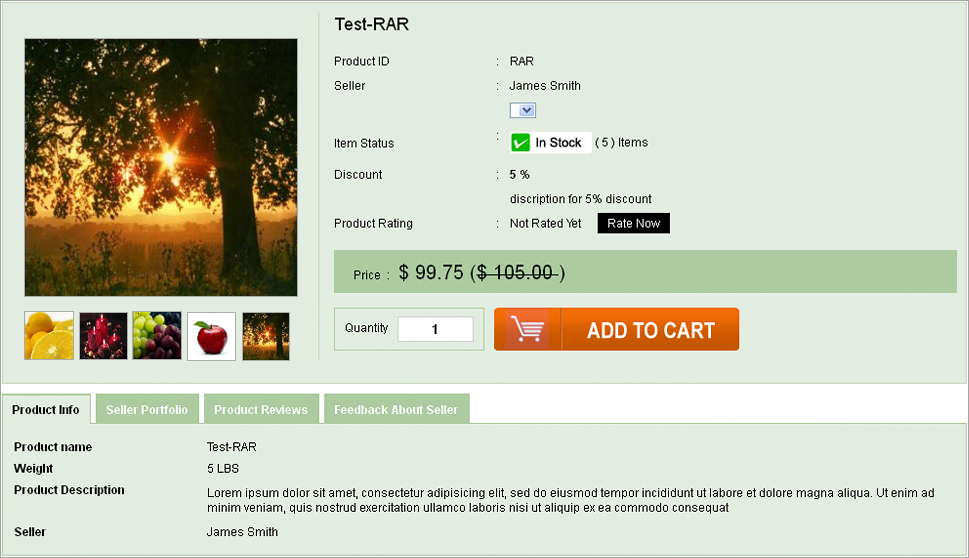Select the lemon and orange thumbnail

click(x=49, y=336)
